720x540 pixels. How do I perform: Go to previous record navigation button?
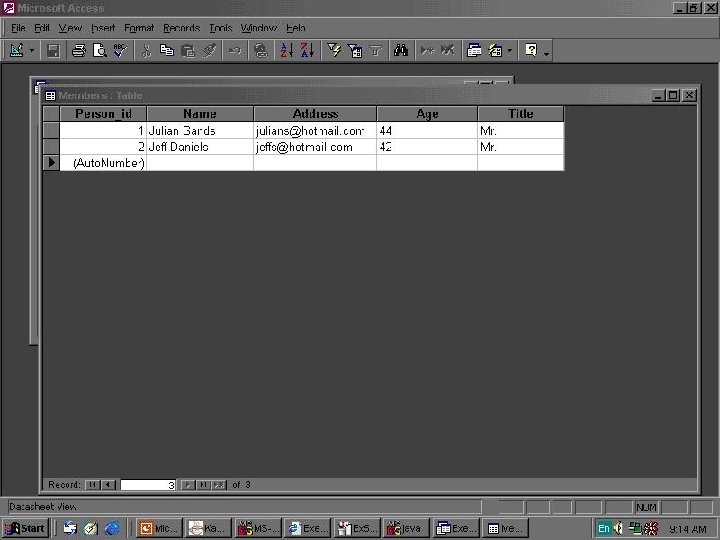(108, 484)
